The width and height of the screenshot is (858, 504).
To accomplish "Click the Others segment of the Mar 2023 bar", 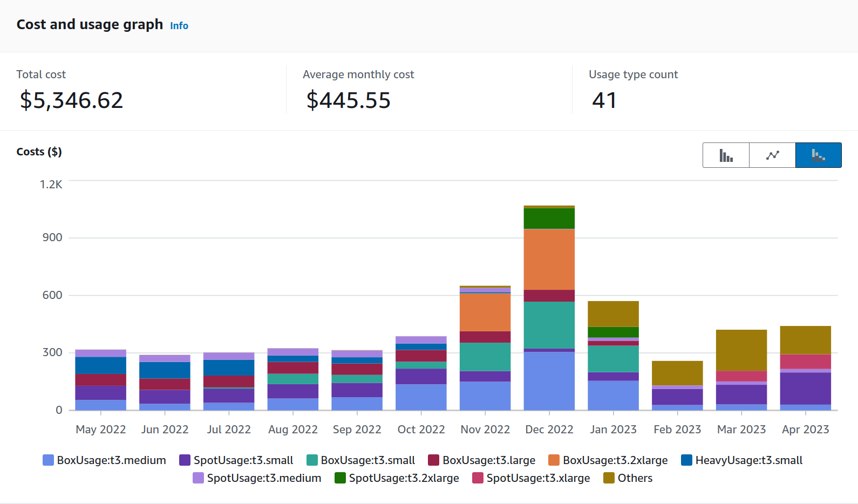I will pos(741,350).
